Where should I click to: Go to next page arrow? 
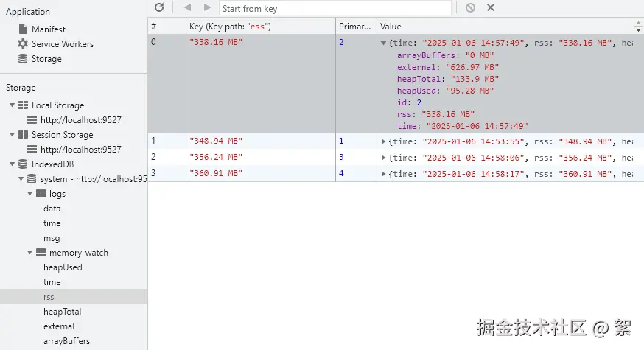pos(207,7)
